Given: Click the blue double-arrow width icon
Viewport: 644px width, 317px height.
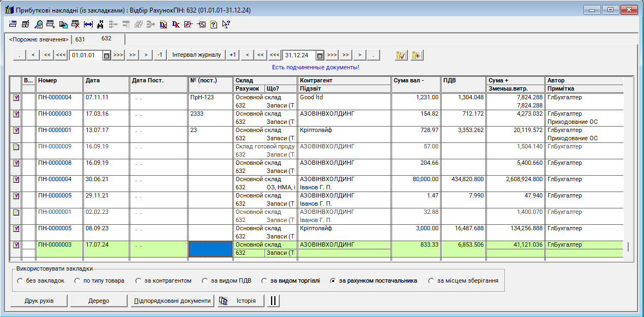Looking at the screenshot, I should coord(88,24).
